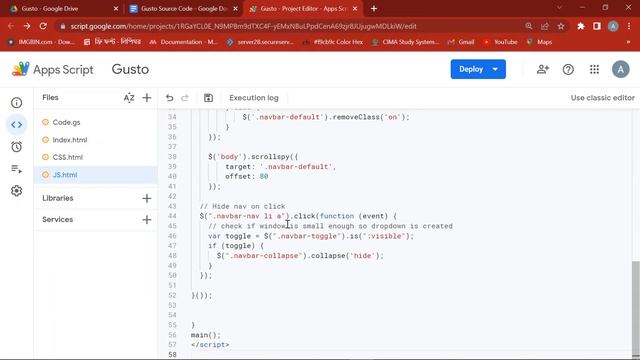Add a new file with plus icon
Viewport: 640px width, 360px height.
[x=147, y=98]
